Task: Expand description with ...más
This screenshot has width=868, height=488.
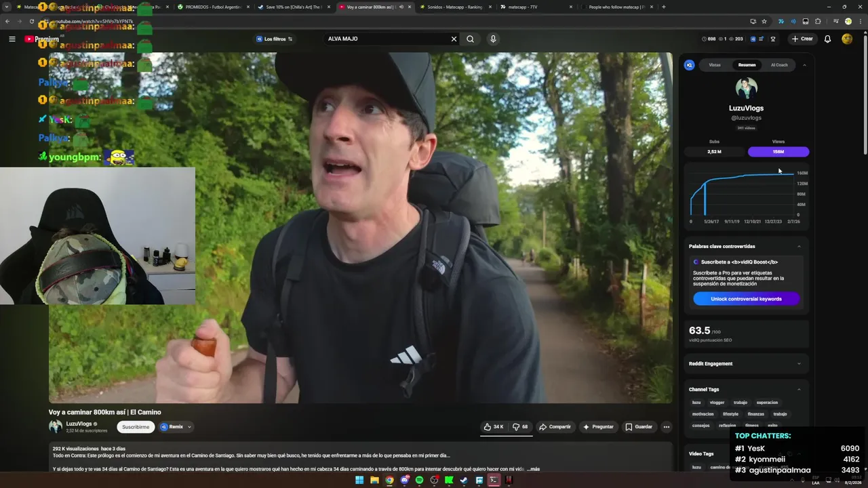Action: click(533, 469)
